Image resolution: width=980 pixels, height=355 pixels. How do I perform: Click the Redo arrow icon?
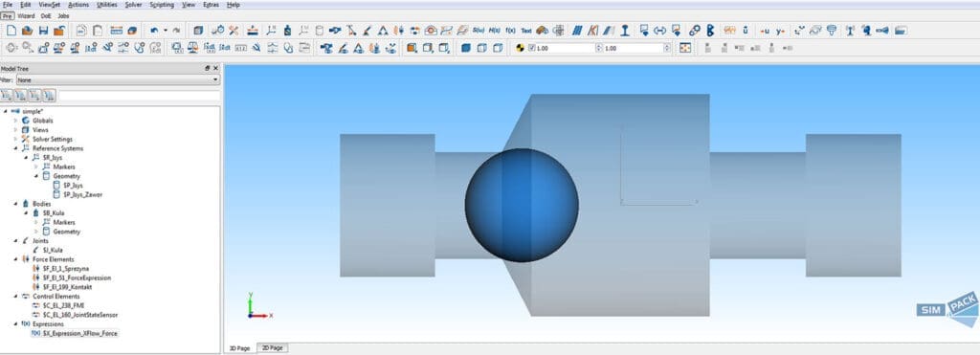[x=176, y=30]
